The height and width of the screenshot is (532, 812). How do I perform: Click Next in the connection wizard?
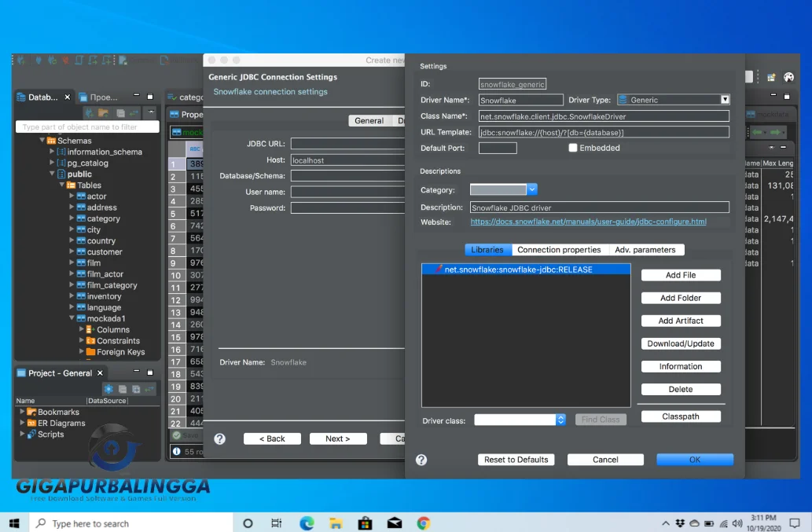(338, 438)
